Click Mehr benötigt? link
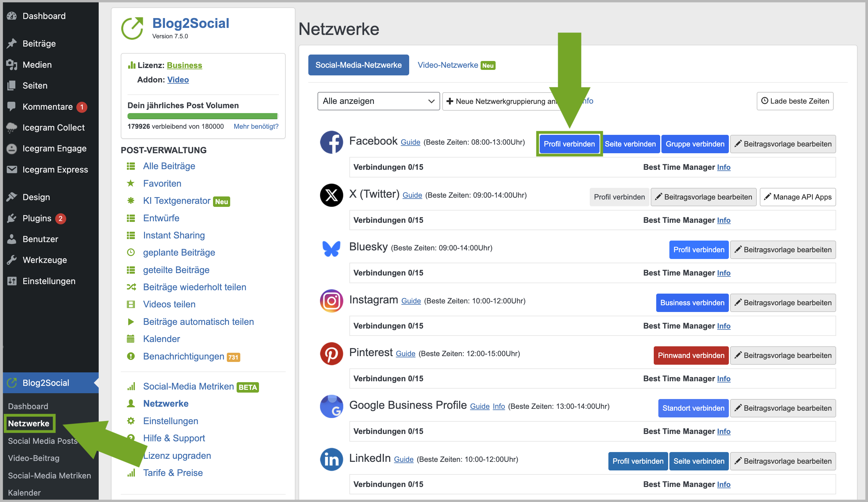Viewport: 868px width, 502px height. point(256,126)
